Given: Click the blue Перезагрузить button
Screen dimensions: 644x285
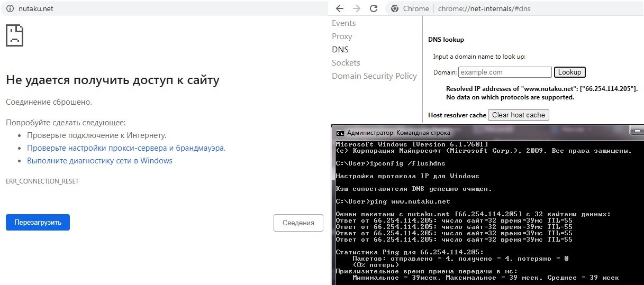Looking at the screenshot, I should click(38, 223).
